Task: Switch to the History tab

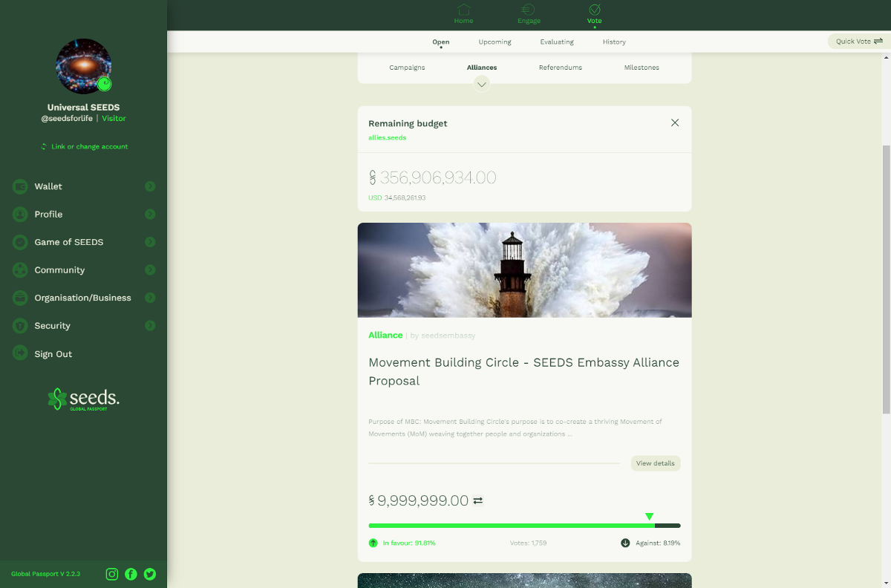Action: pos(614,42)
